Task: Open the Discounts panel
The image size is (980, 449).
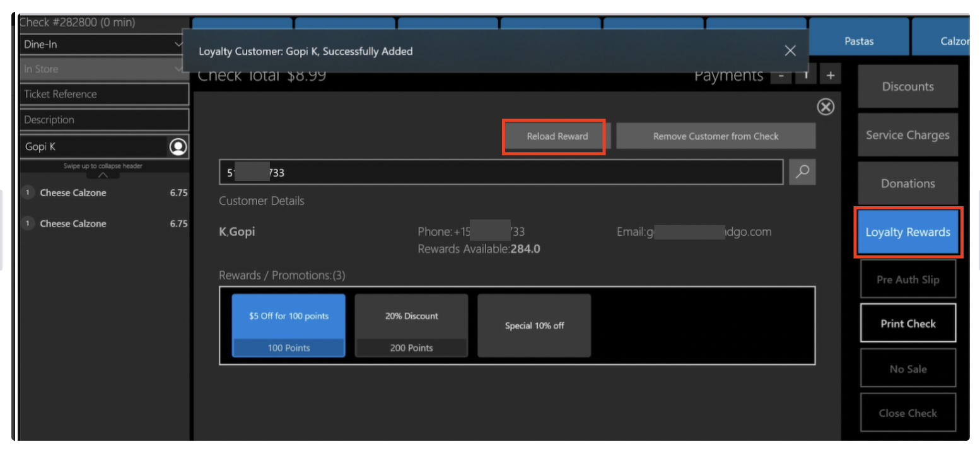Action: pos(907,86)
